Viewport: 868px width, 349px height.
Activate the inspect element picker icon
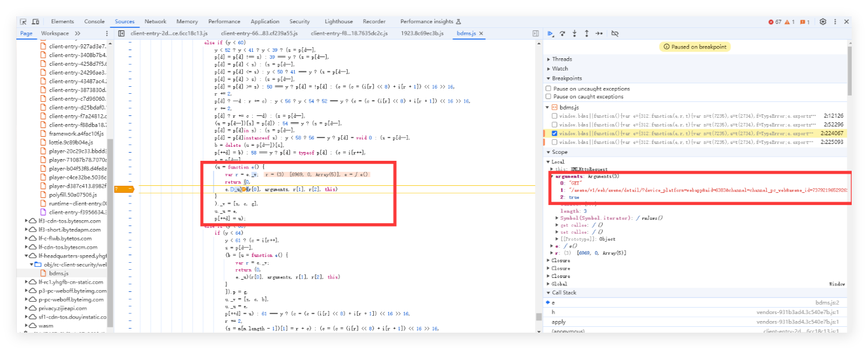tap(23, 22)
